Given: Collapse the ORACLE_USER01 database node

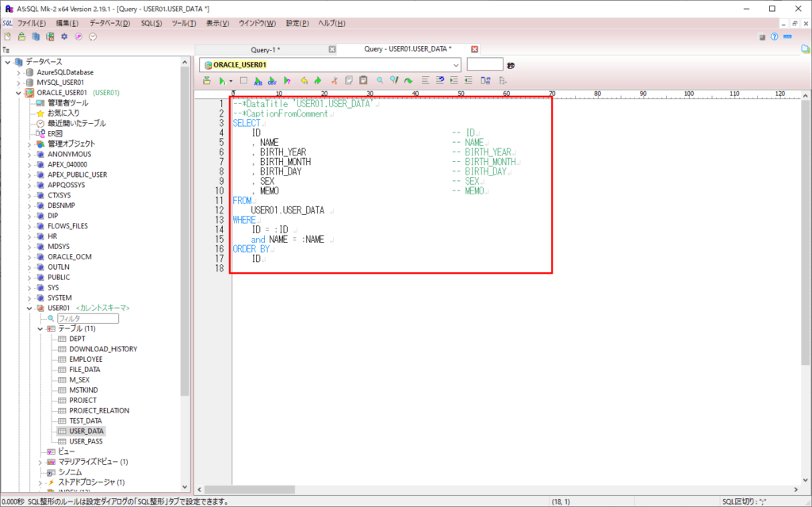Looking at the screenshot, I should click(17, 92).
